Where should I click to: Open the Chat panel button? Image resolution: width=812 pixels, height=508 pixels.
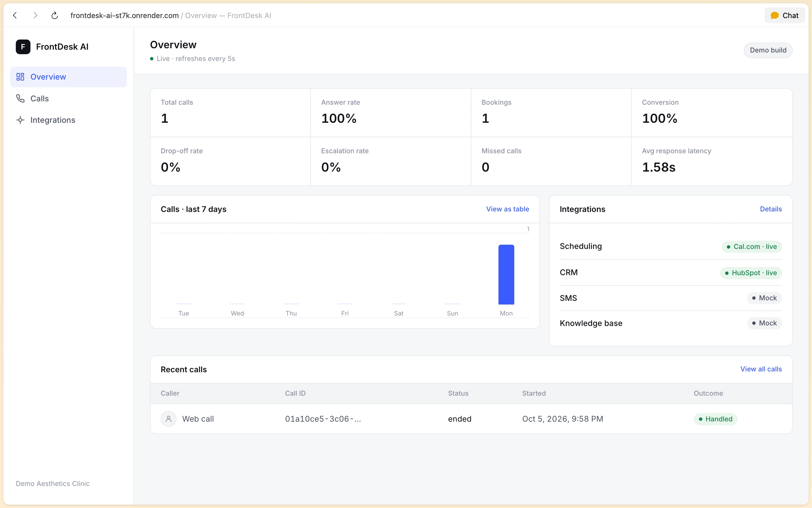click(x=784, y=16)
